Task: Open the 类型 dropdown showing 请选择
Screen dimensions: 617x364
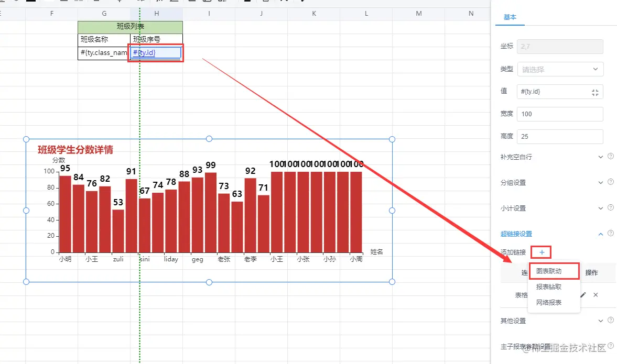Action: pos(560,70)
